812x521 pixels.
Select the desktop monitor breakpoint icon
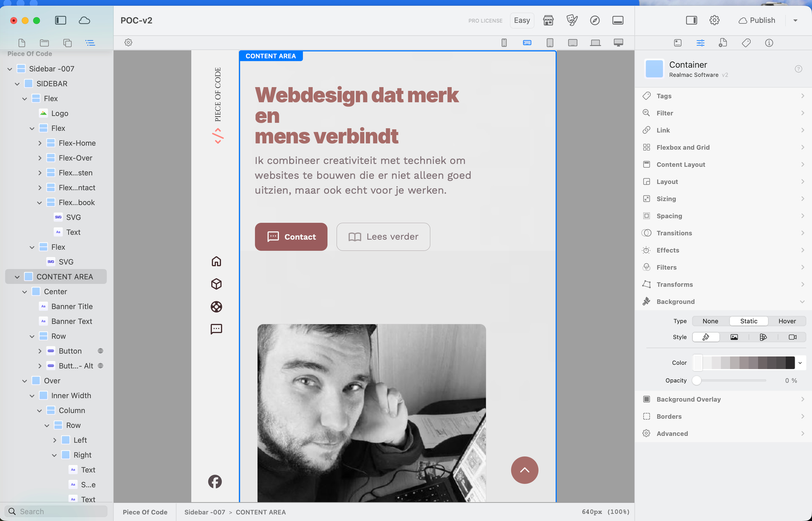618,43
